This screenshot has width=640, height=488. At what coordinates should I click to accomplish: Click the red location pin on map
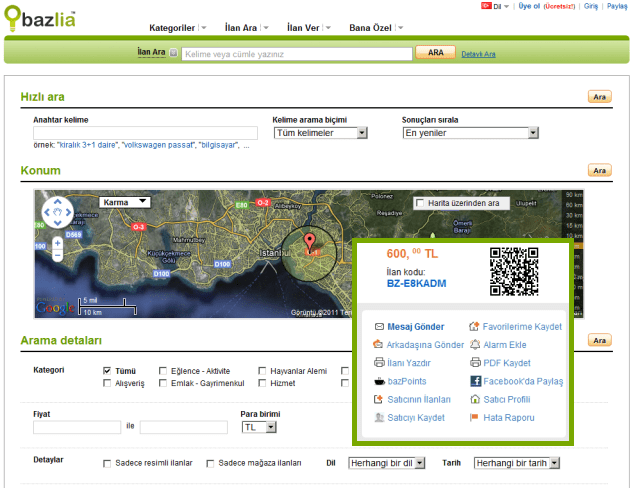pos(310,241)
